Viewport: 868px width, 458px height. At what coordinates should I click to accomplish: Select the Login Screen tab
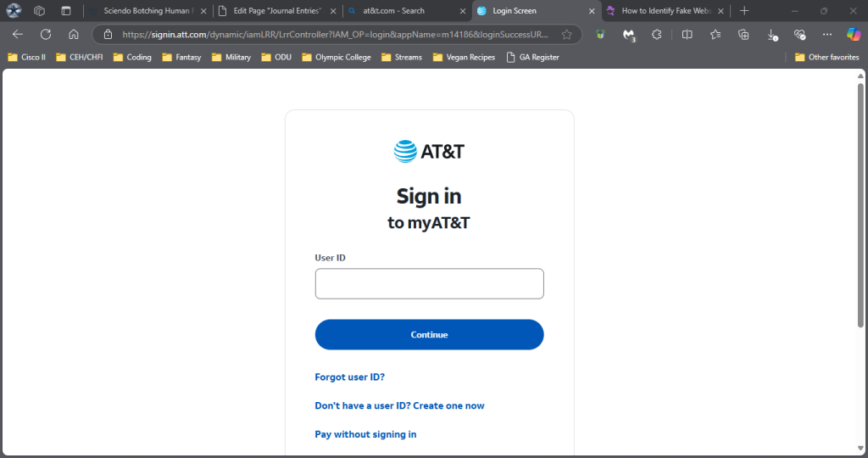536,10
